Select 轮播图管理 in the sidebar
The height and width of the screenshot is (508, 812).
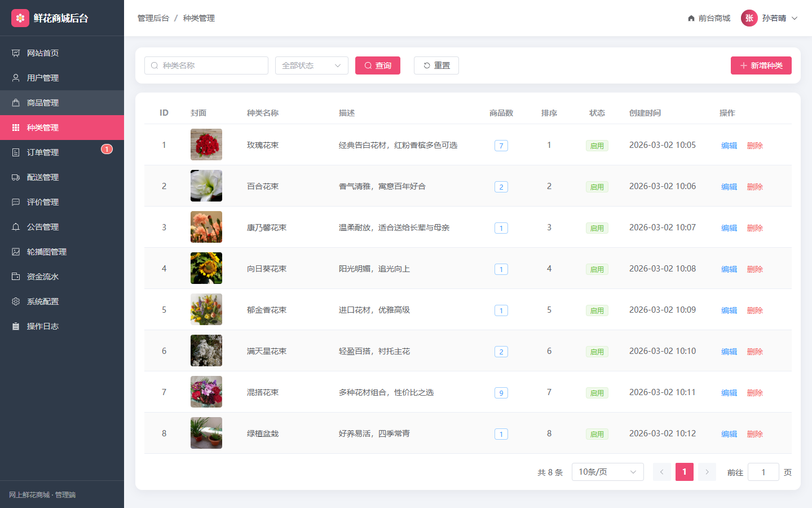point(62,252)
